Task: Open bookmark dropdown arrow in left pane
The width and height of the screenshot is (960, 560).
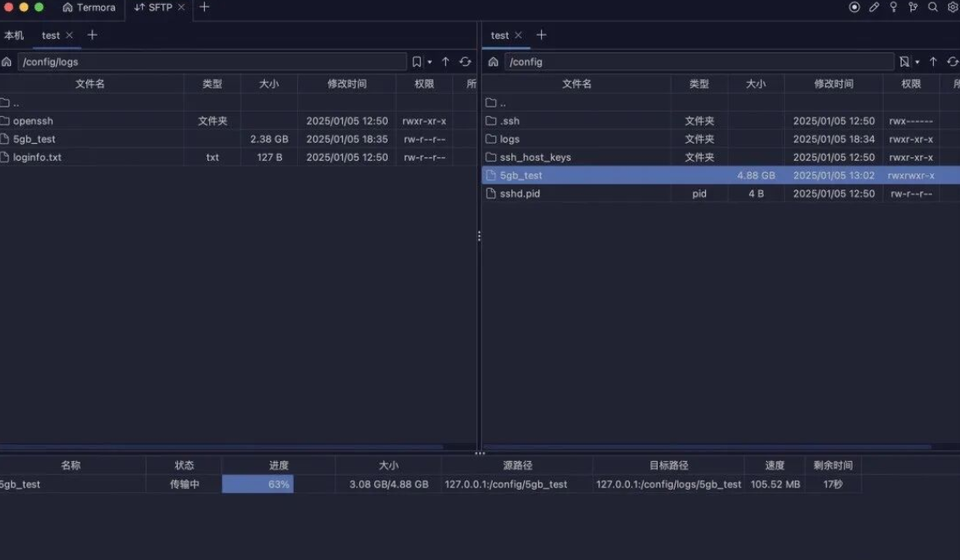Action: tap(430, 63)
